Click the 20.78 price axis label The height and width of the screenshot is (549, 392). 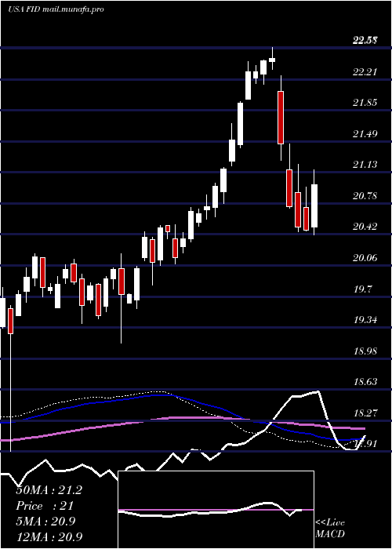(x=365, y=196)
